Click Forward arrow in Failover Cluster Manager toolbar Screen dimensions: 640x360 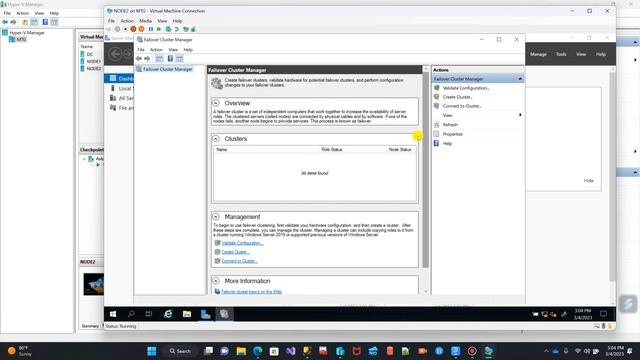coord(147,59)
